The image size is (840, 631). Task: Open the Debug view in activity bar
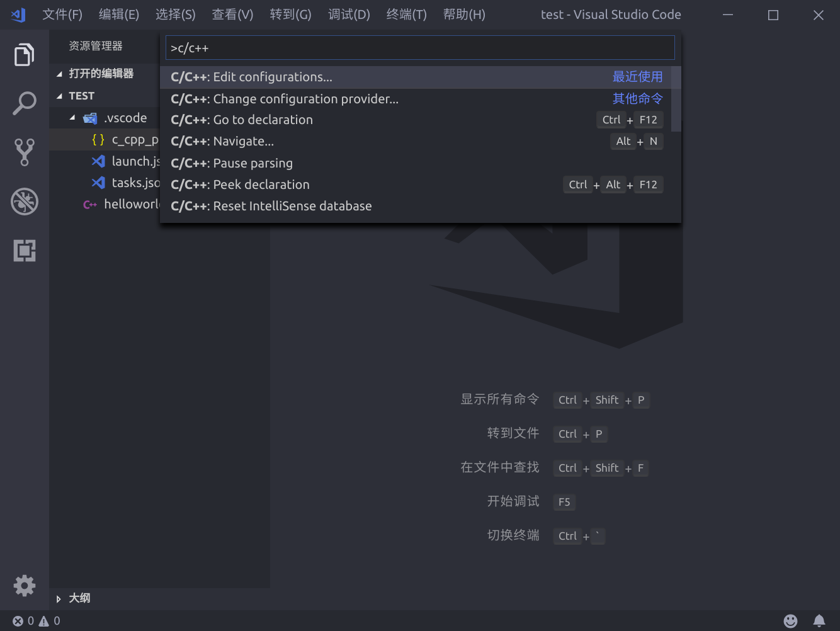pyautogui.click(x=25, y=202)
